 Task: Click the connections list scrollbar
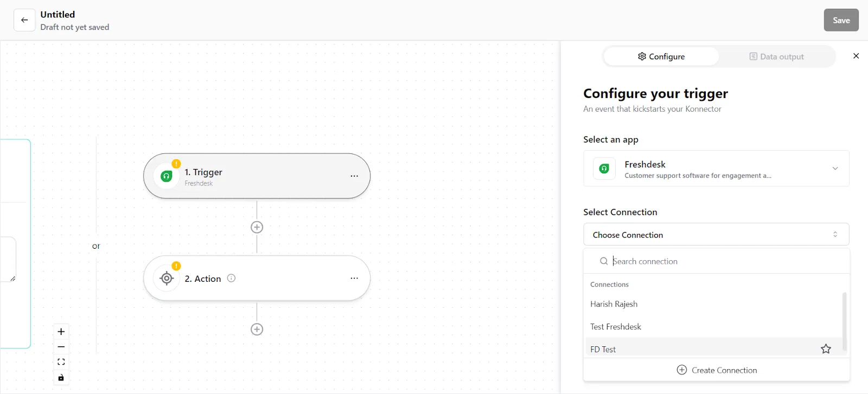click(x=844, y=321)
